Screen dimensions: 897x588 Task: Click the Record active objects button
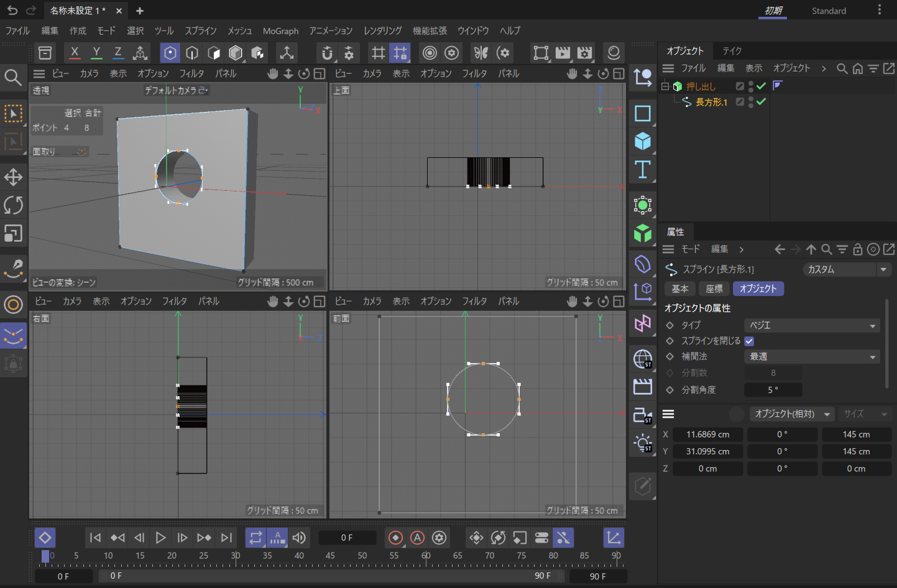[x=395, y=538]
